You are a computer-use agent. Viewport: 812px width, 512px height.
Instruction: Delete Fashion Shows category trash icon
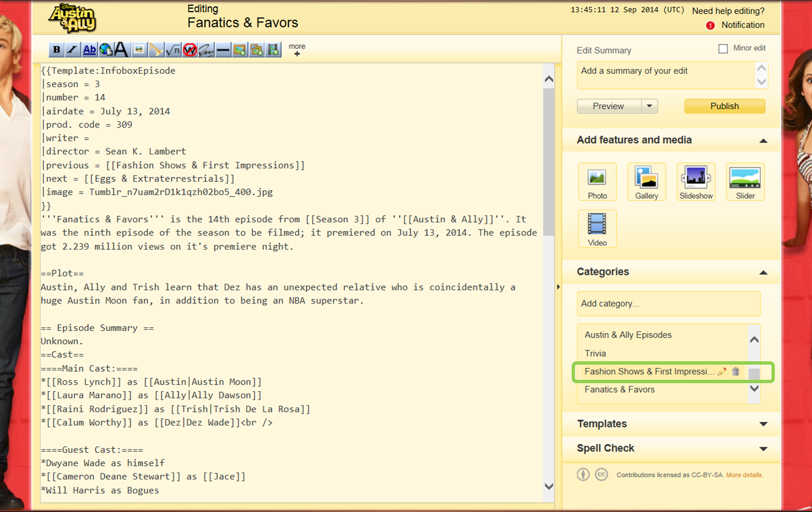point(736,371)
